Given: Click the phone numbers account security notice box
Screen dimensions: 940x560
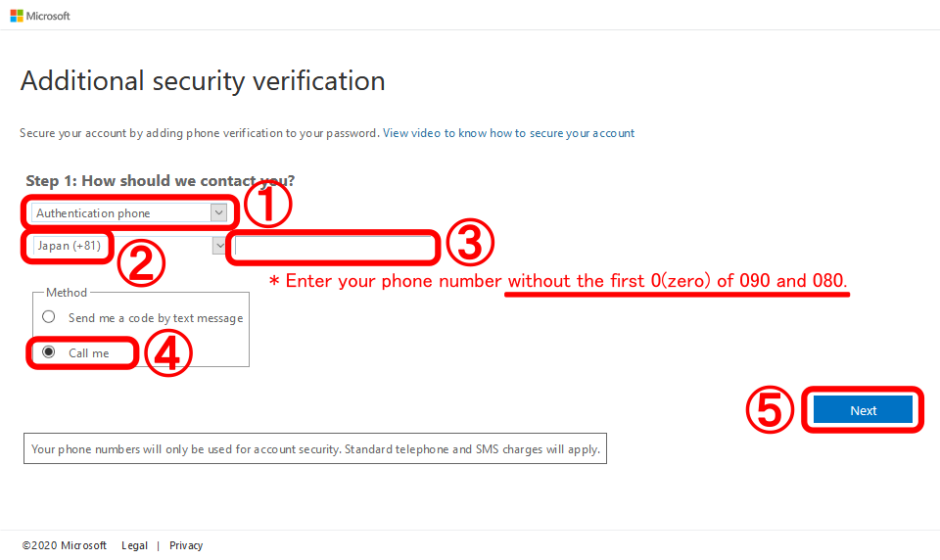Looking at the screenshot, I should pyautogui.click(x=315, y=448).
